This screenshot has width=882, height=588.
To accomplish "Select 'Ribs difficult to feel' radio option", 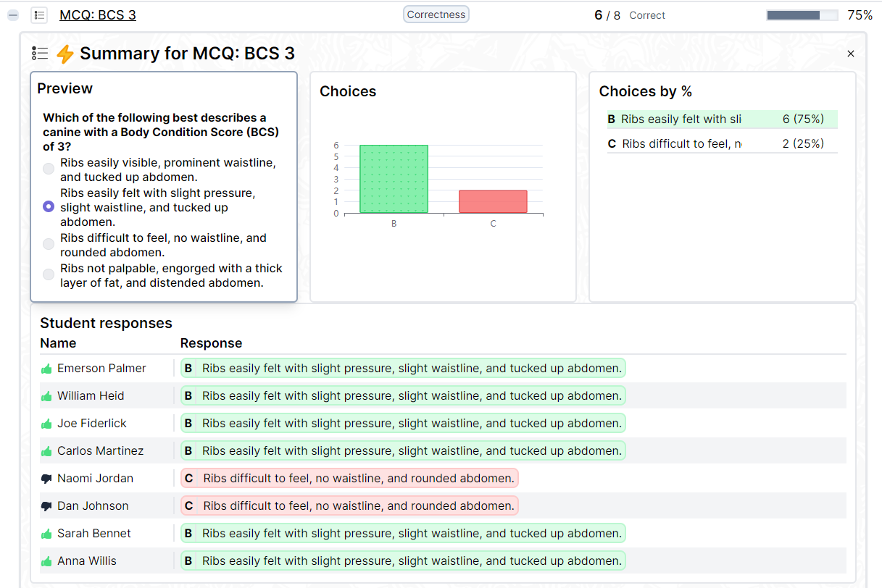I will (x=49, y=244).
